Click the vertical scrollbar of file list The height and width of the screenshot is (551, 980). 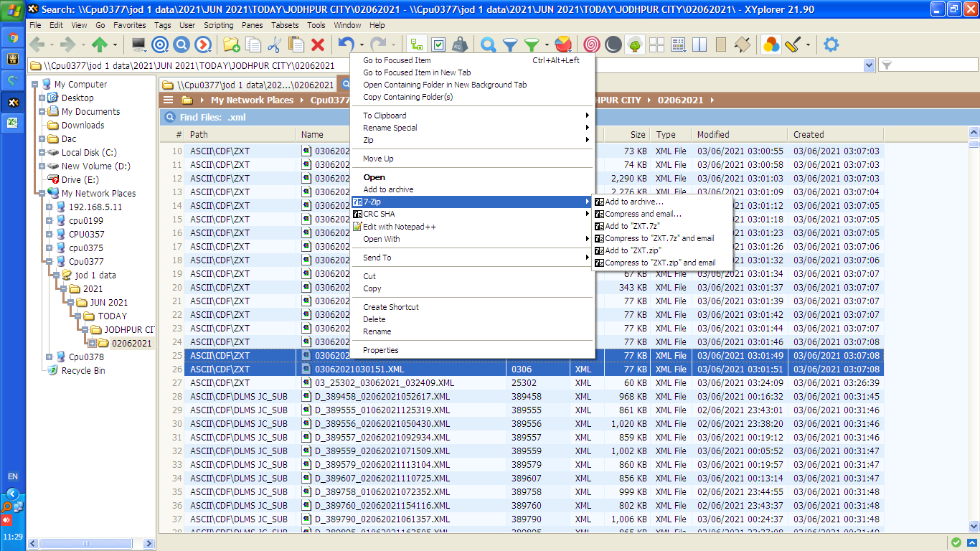[x=974, y=330]
